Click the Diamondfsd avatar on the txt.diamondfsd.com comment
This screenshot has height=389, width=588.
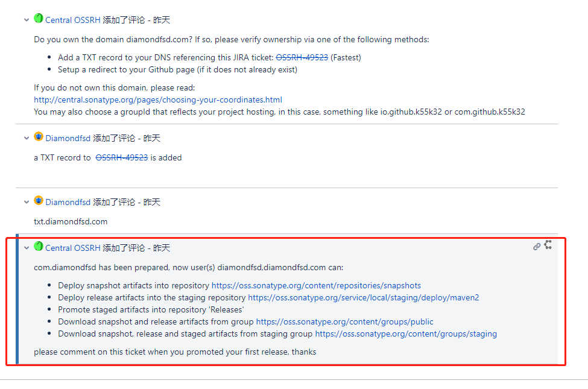coord(39,201)
